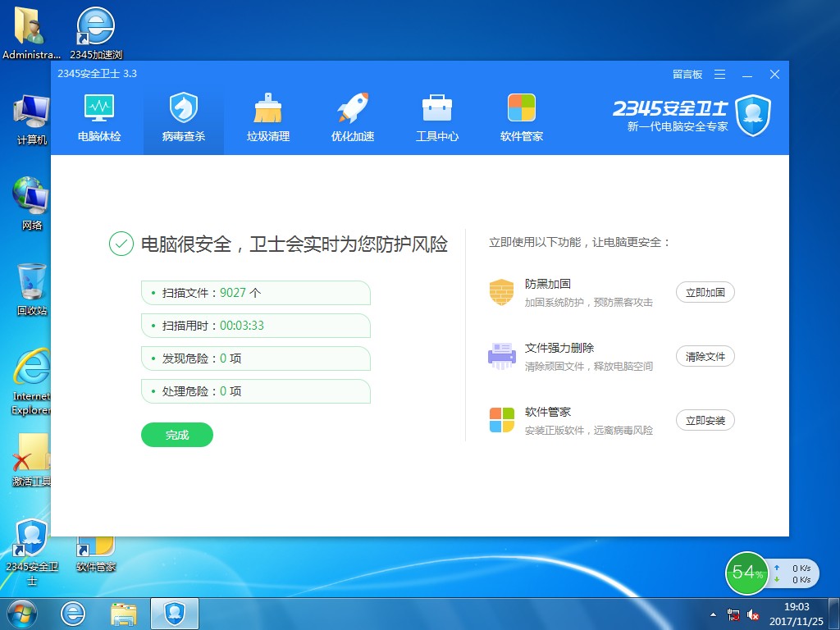Go to 优化加速 optimization tab

click(x=353, y=117)
